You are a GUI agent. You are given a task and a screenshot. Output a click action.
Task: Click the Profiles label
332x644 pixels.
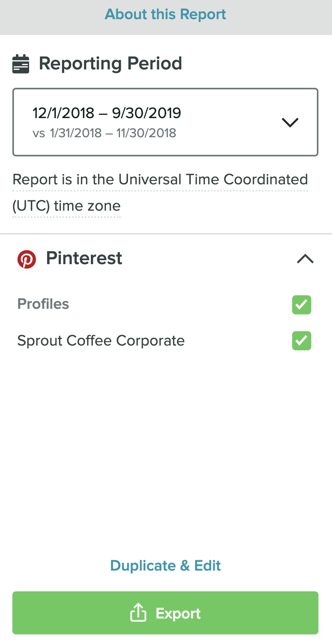pyautogui.click(x=43, y=304)
